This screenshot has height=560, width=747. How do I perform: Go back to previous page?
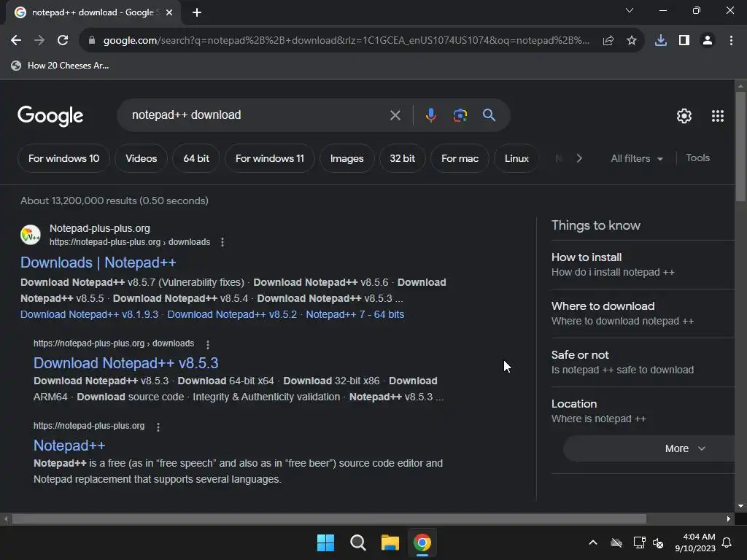(16, 41)
